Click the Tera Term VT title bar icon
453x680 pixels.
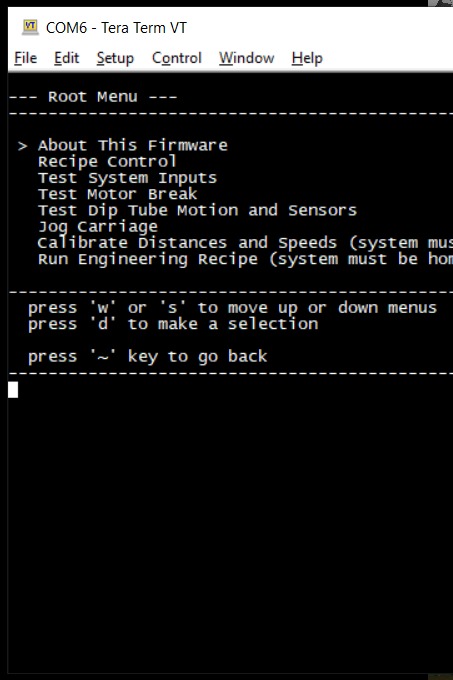click(30, 27)
